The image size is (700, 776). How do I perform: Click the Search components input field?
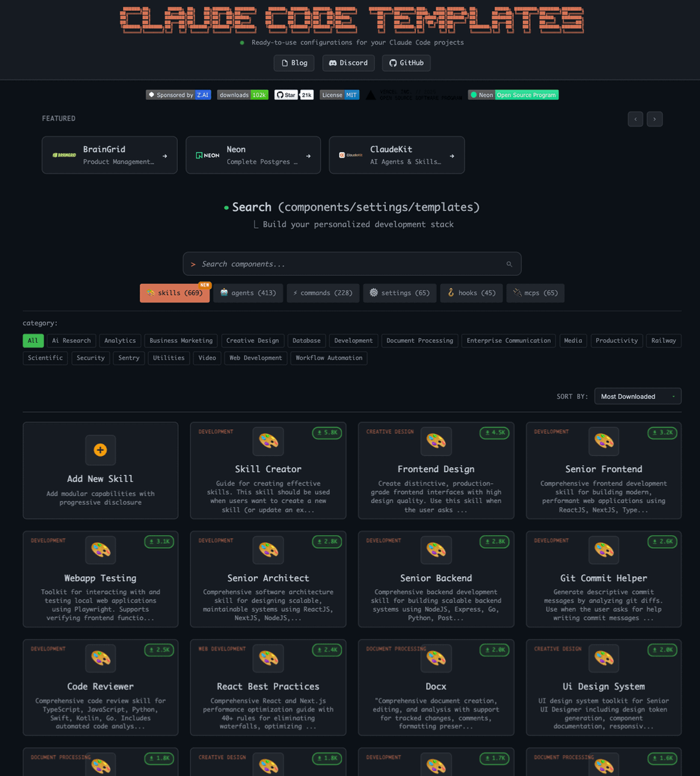[352, 264]
